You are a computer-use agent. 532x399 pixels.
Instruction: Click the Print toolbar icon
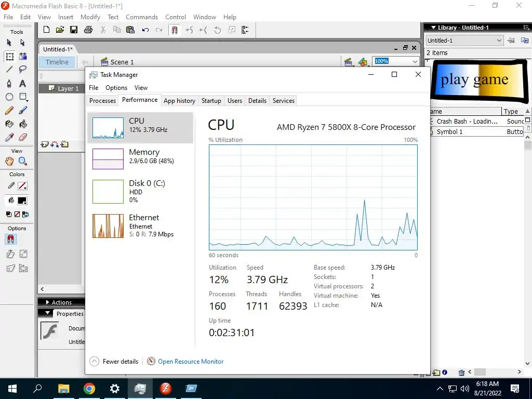tap(88, 30)
